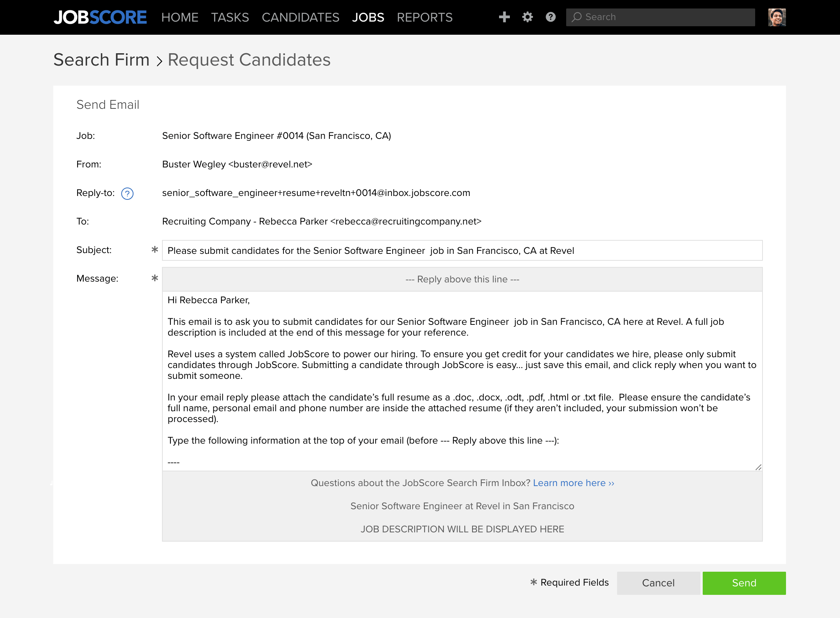Click the recipient Rebecca Parker address
The height and width of the screenshot is (618, 840).
(322, 221)
